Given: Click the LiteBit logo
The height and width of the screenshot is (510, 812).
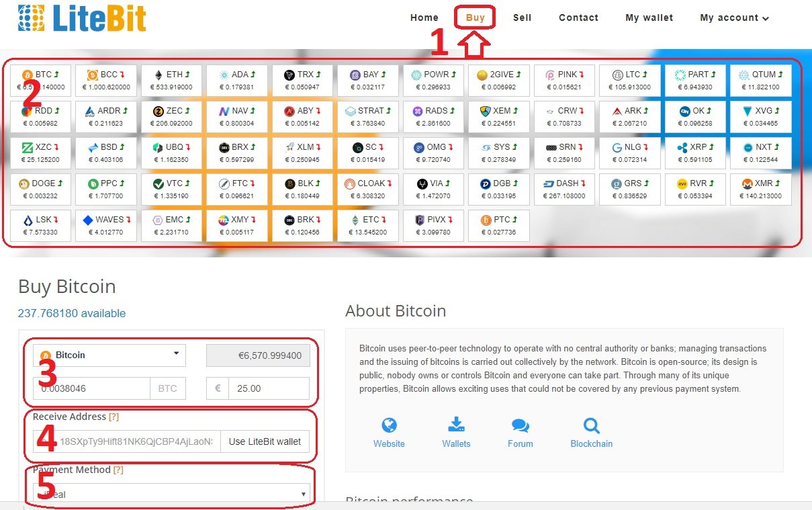Looking at the screenshot, I should pyautogui.click(x=82, y=18).
